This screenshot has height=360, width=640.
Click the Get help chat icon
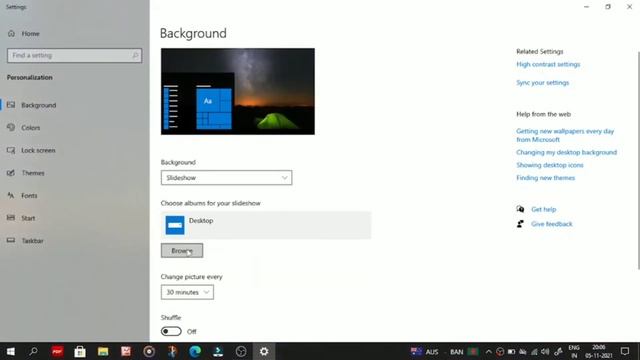(x=520, y=209)
